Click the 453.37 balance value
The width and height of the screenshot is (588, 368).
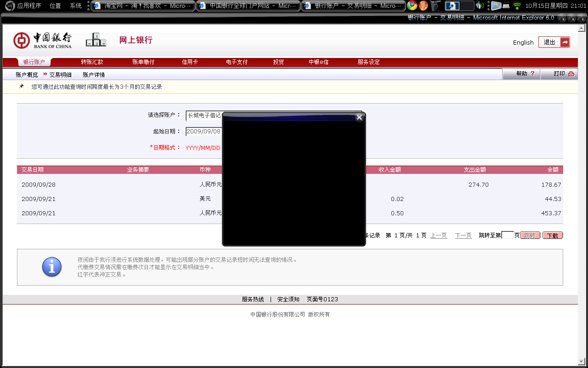pos(551,213)
